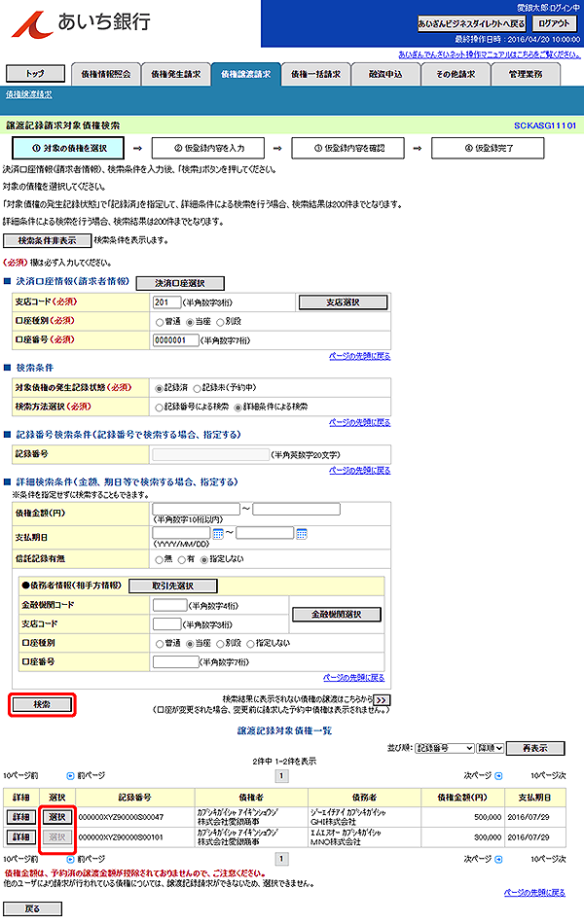Click the 検索条件非表示 button
This screenshot has width=584, height=924.
tap(47, 240)
